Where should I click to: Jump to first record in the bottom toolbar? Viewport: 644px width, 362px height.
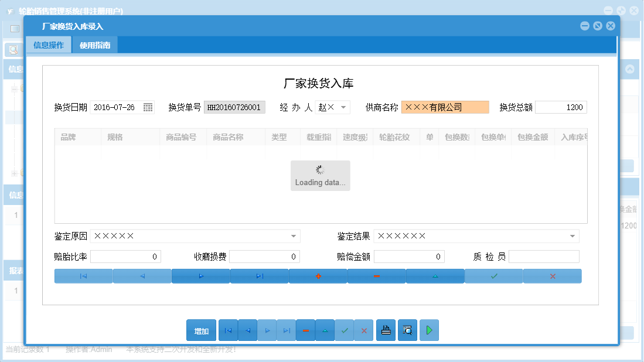pos(228,330)
